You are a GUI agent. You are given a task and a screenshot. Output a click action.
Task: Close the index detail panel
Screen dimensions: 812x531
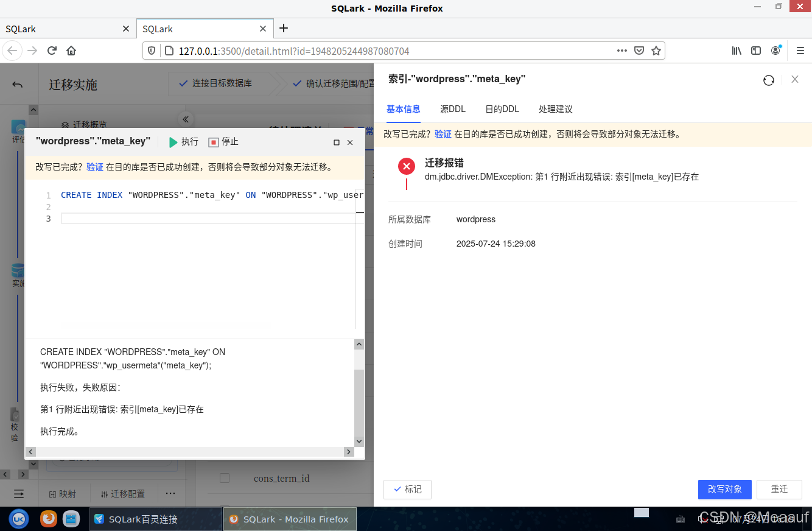coord(795,79)
